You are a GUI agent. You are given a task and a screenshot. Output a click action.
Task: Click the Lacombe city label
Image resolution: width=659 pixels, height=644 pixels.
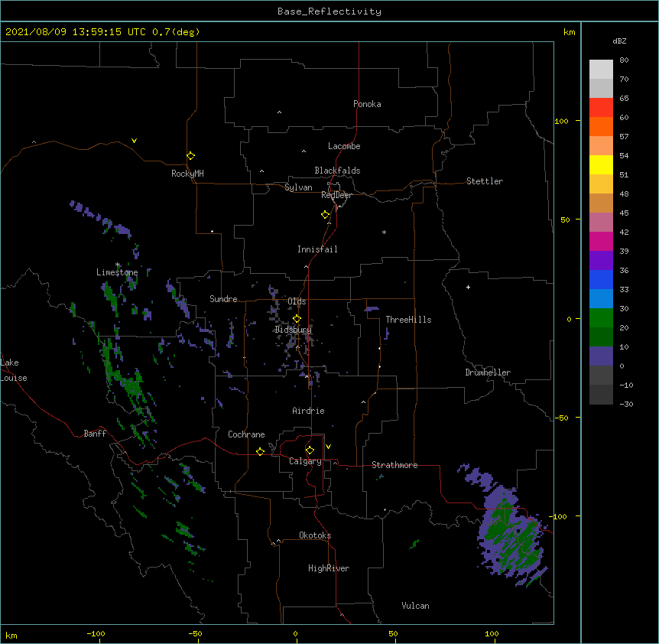coord(344,146)
